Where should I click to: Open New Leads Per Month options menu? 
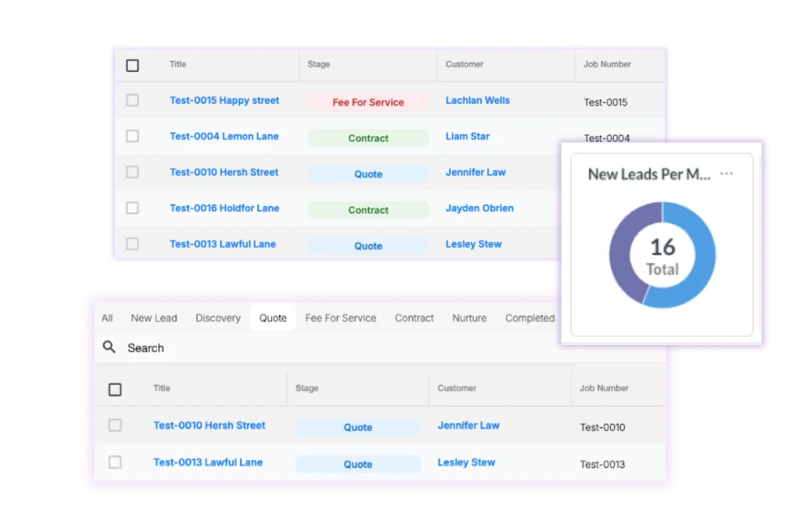727,174
